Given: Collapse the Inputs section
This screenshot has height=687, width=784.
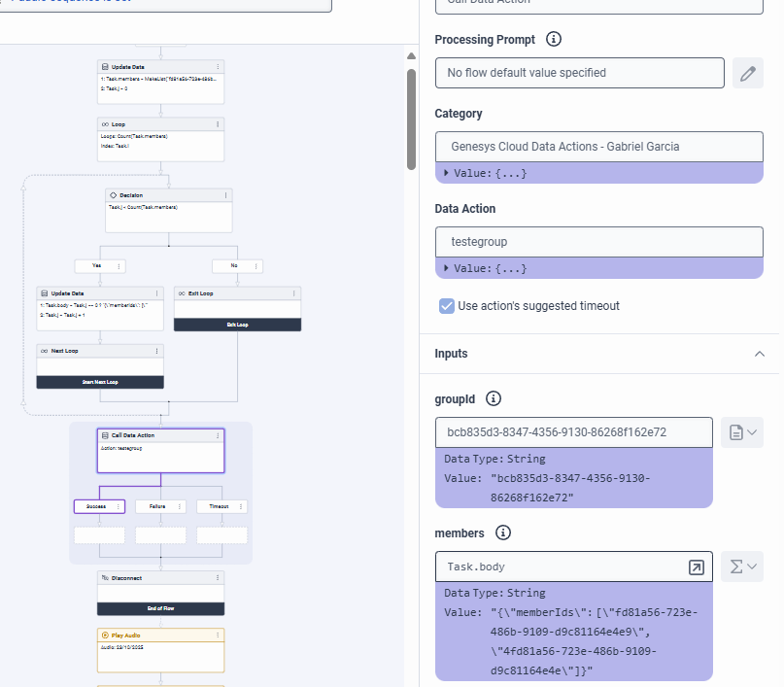Looking at the screenshot, I should pyautogui.click(x=760, y=354).
